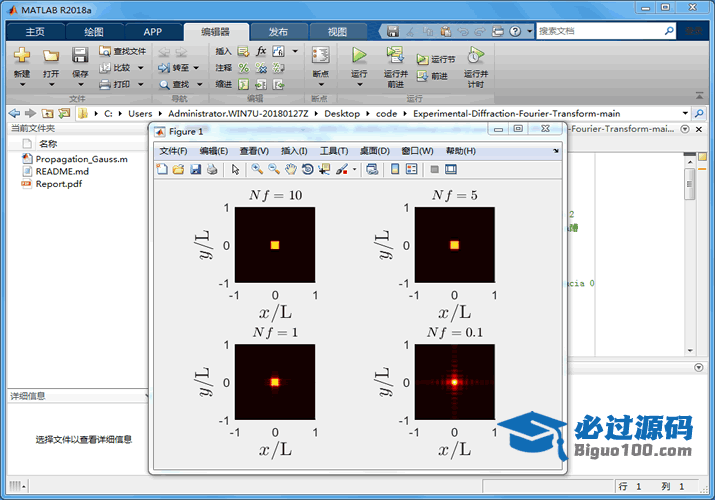This screenshot has width=715, height=500.
Task: Click the Rotate 3D tool icon
Action: click(307, 169)
